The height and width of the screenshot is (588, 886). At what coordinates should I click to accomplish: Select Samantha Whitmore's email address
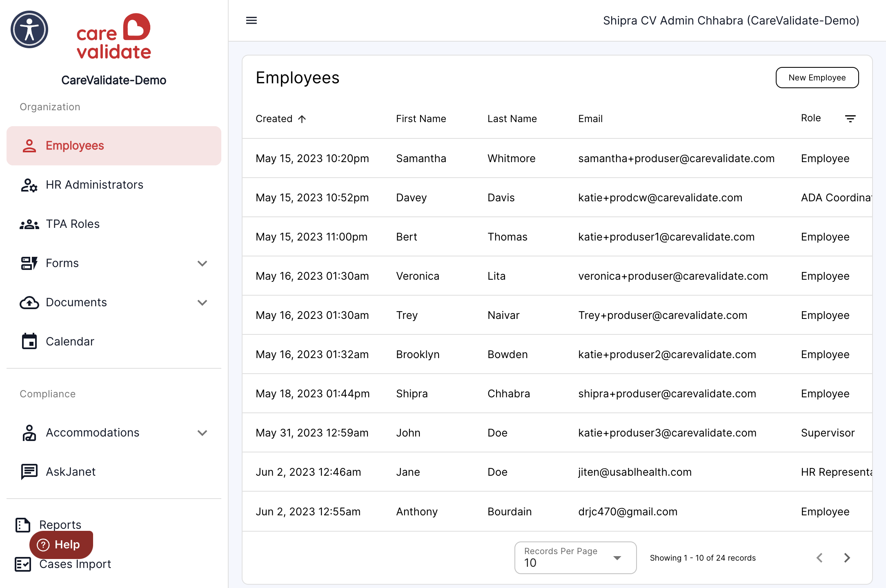(676, 158)
